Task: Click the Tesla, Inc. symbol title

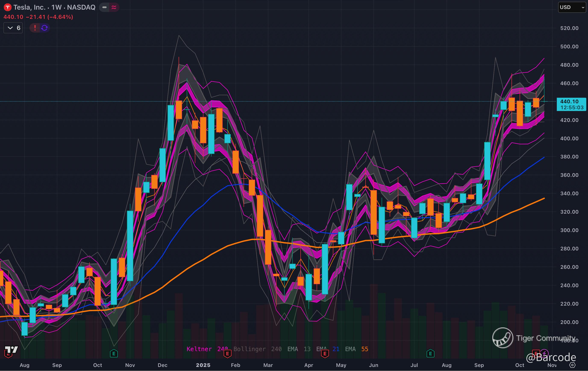Action: pos(29,7)
